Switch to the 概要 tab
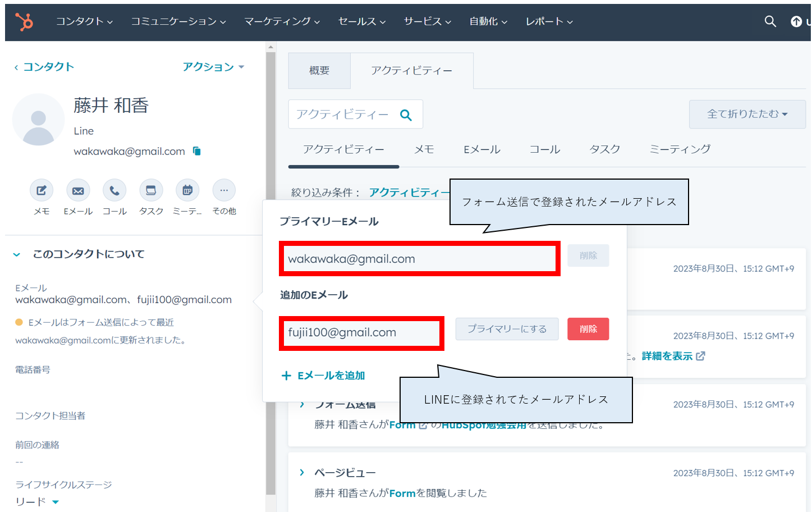Viewport: 812px width, 512px height. click(x=319, y=71)
